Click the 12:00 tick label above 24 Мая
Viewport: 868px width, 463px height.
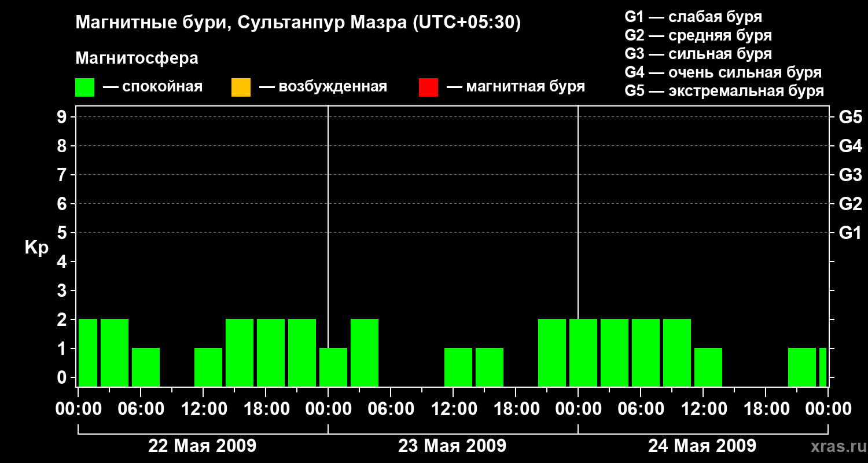point(703,409)
